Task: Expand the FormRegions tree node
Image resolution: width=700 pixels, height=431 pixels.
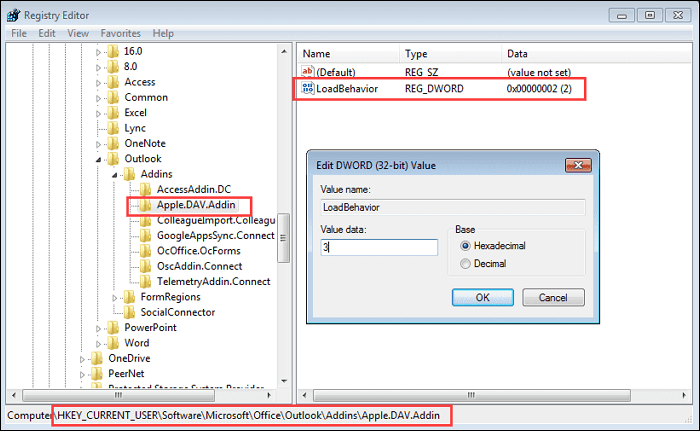Action: click(116, 296)
